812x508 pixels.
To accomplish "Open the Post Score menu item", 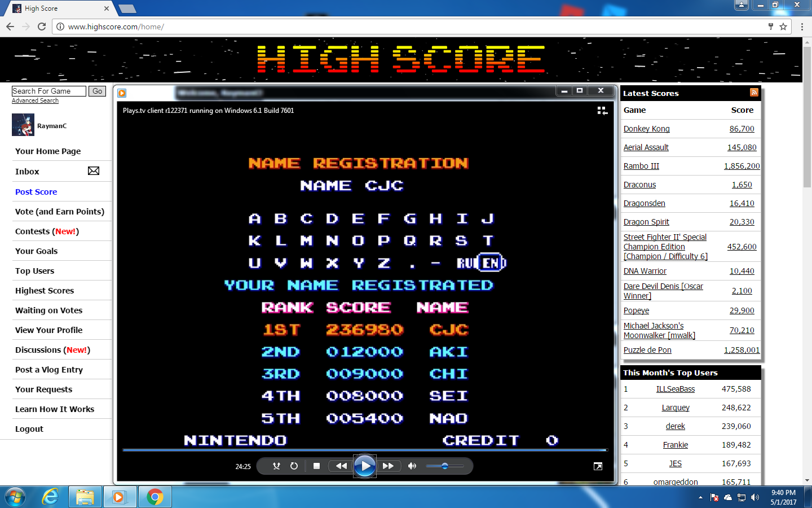I will tap(36, 192).
